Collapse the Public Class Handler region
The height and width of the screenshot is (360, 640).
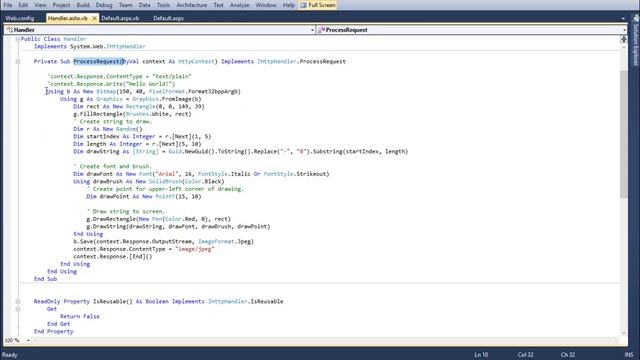pyautogui.click(x=18, y=39)
